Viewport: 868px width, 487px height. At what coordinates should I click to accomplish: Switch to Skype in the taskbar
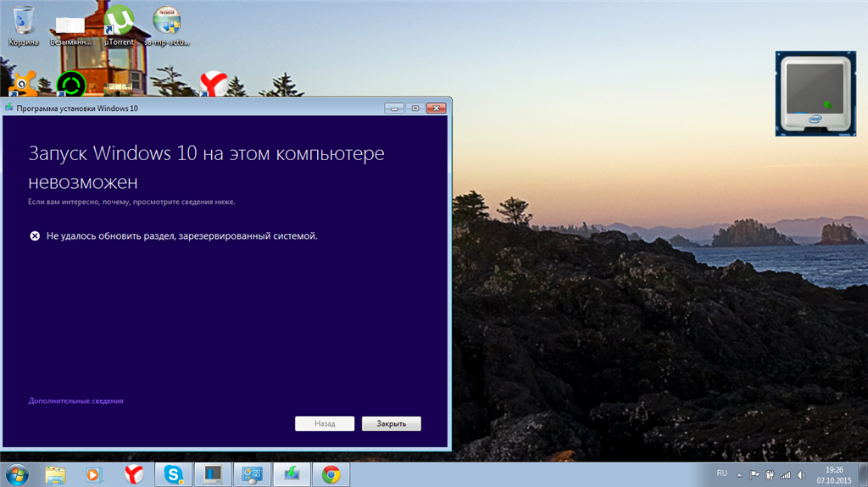[173, 475]
